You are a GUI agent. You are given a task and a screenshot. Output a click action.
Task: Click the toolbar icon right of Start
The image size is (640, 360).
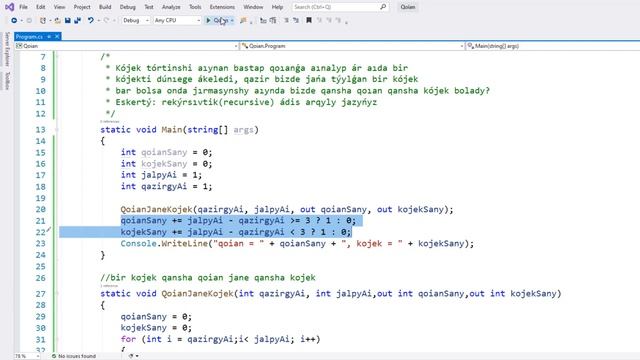click(243, 20)
